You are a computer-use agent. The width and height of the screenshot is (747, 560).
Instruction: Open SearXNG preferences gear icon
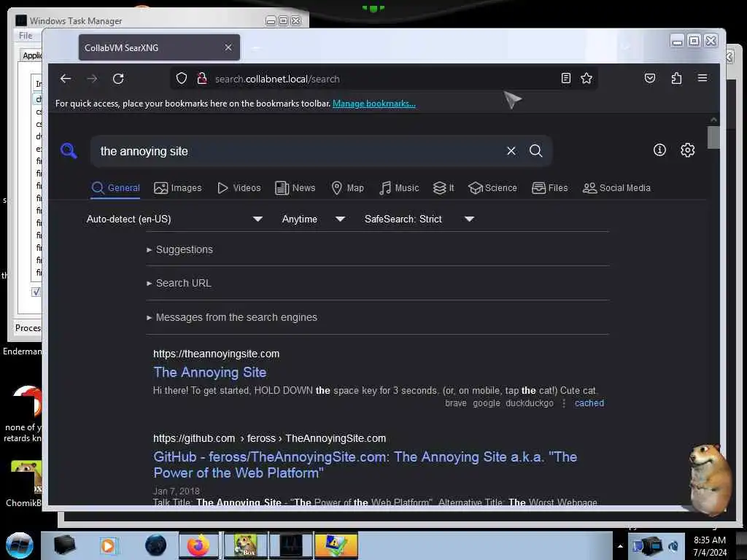click(687, 150)
